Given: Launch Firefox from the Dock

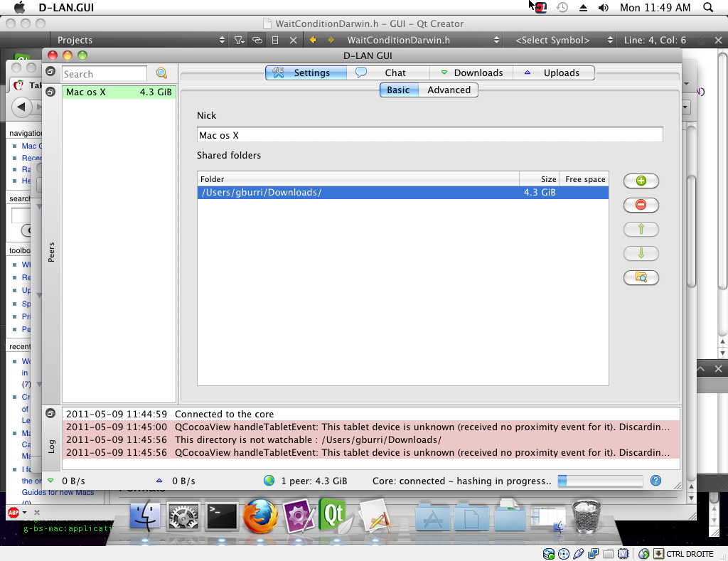Looking at the screenshot, I should 260,516.
